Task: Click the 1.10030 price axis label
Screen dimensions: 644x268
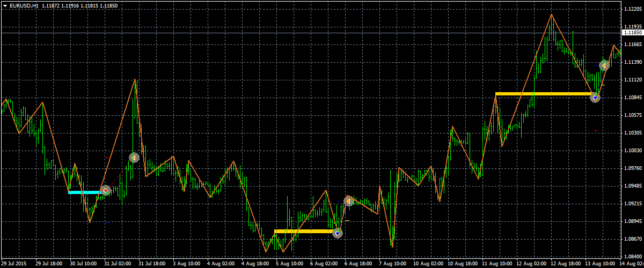Action: point(633,151)
